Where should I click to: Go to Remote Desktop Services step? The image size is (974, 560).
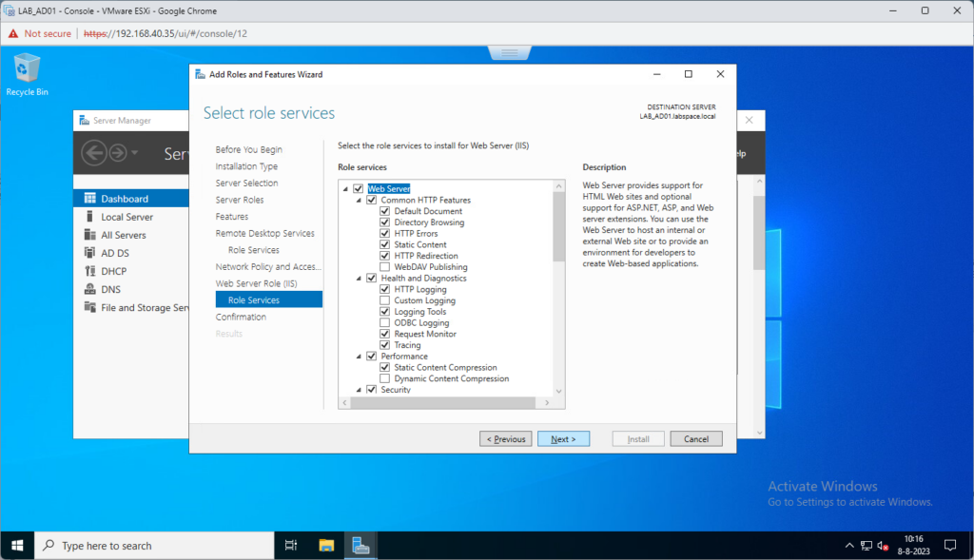click(x=264, y=234)
